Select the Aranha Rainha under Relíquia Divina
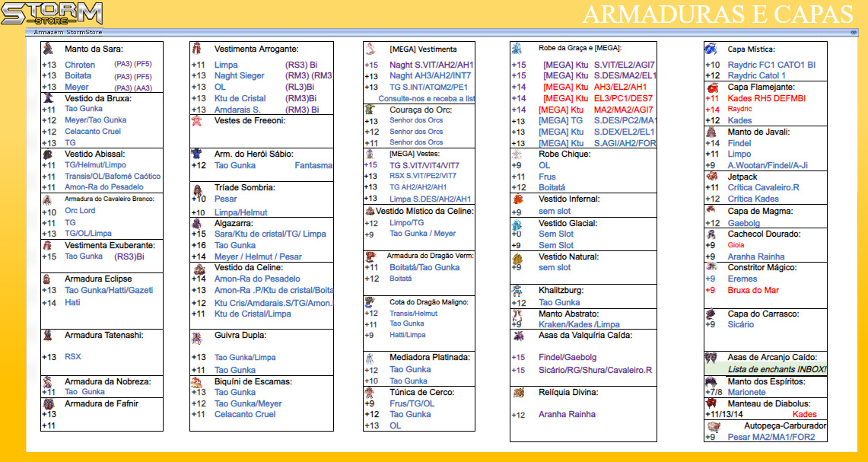The height and width of the screenshot is (462, 868). coord(567,415)
